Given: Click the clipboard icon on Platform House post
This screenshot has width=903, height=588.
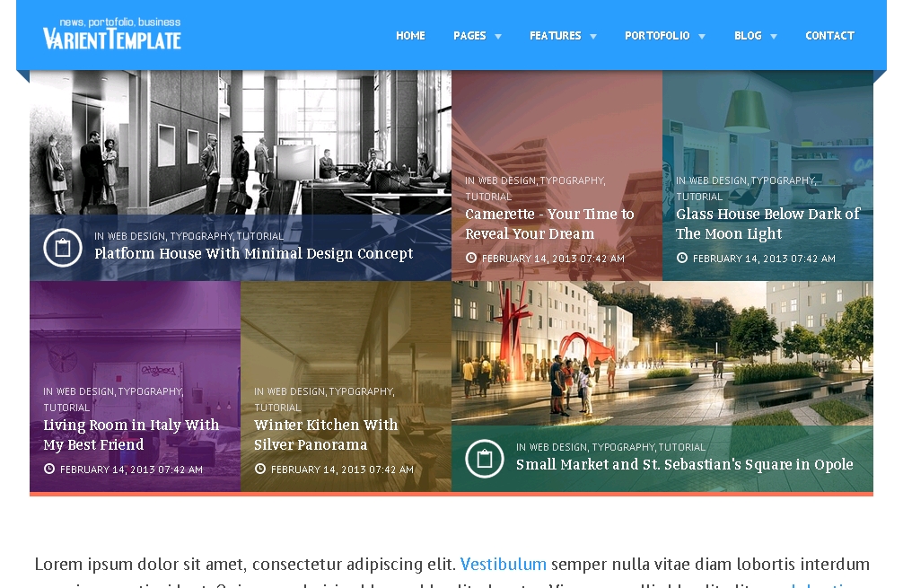Looking at the screenshot, I should (x=63, y=248).
